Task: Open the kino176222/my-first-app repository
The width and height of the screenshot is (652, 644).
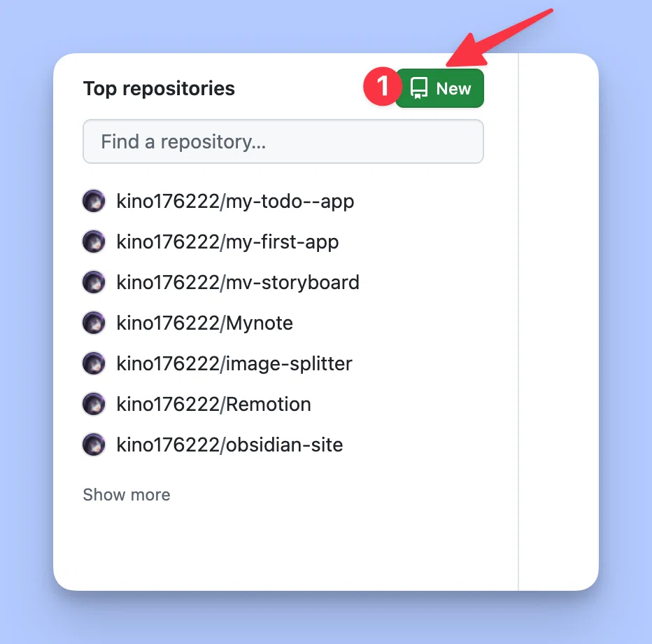Action: [227, 242]
